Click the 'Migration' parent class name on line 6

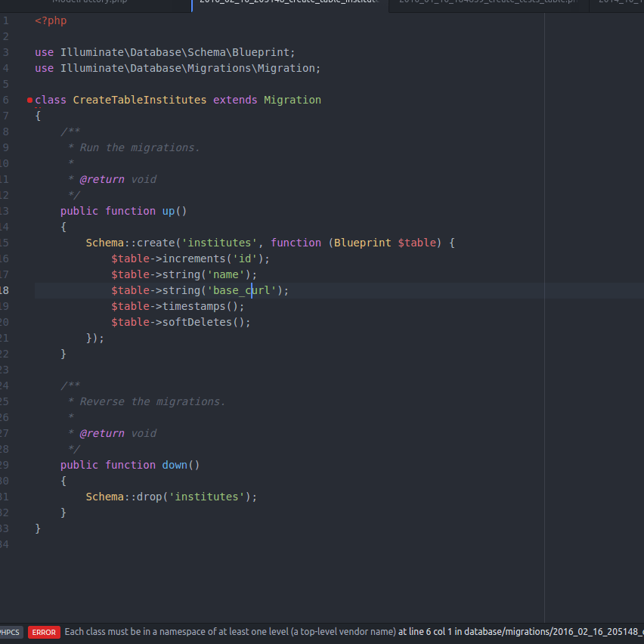[293, 101]
